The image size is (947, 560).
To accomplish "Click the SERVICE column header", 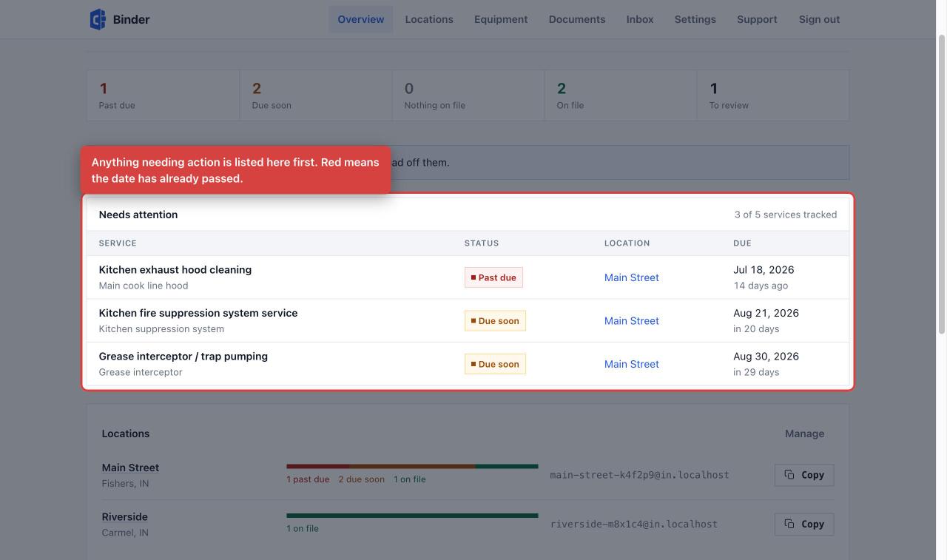I will click(118, 243).
